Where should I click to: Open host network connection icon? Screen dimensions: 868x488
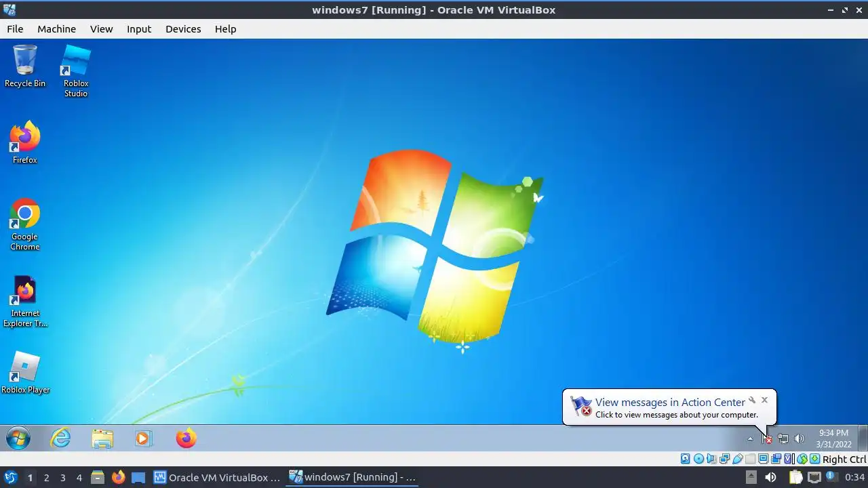coord(814,477)
